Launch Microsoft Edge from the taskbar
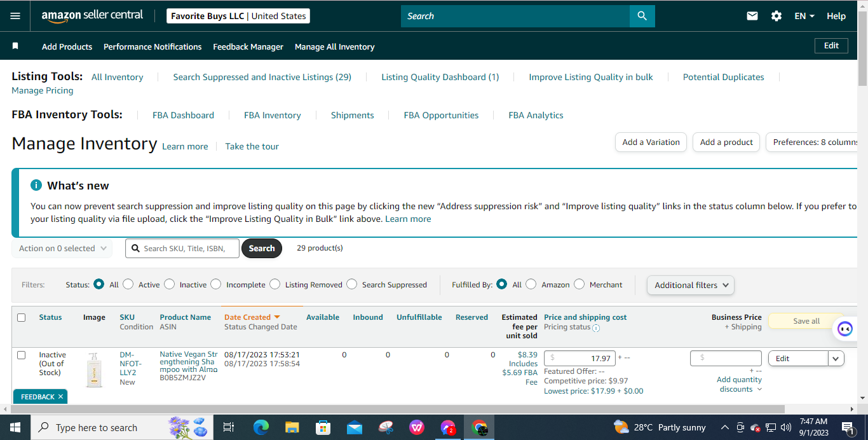This screenshot has height=440, width=868. (x=261, y=427)
